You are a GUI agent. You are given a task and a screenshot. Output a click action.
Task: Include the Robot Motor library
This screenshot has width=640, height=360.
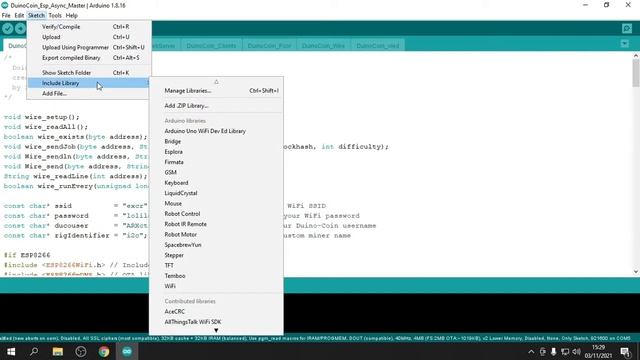[x=216, y=234]
